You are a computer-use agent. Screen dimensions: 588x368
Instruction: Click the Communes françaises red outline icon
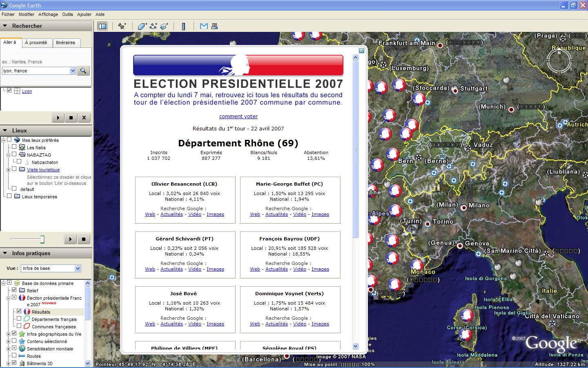(27, 327)
